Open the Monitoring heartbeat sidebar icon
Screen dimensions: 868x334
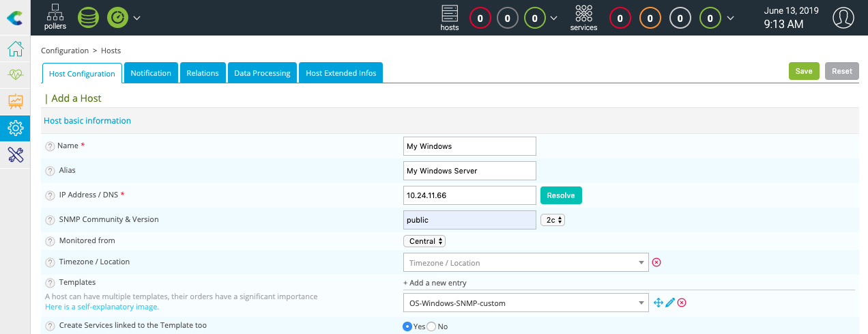tap(15, 75)
